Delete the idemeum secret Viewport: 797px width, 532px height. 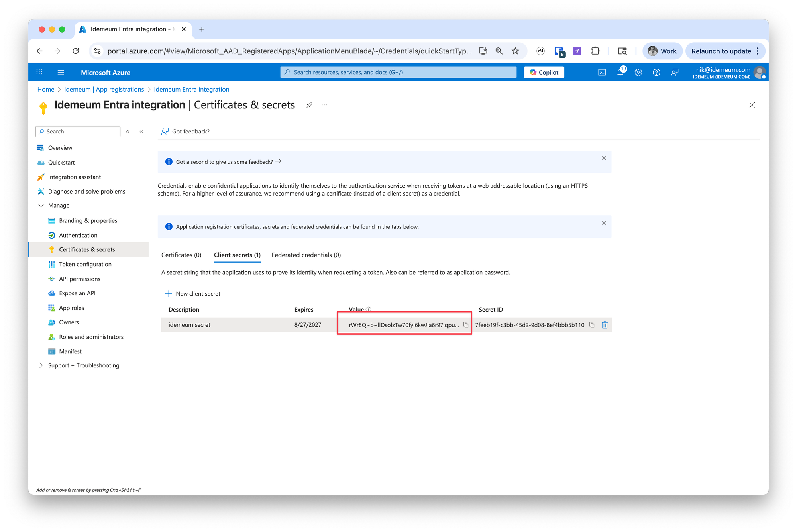pyautogui.click(x=605, y=325)
